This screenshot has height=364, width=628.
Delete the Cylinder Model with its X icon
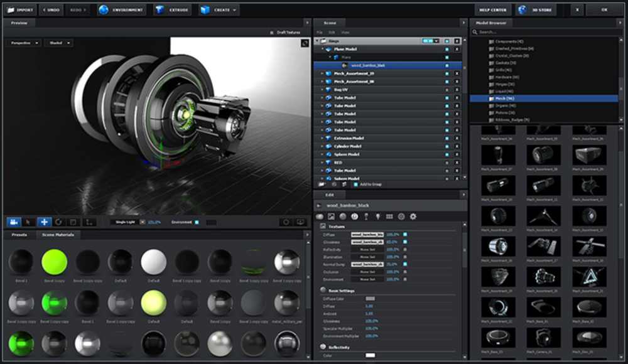[x=457, y=146]
